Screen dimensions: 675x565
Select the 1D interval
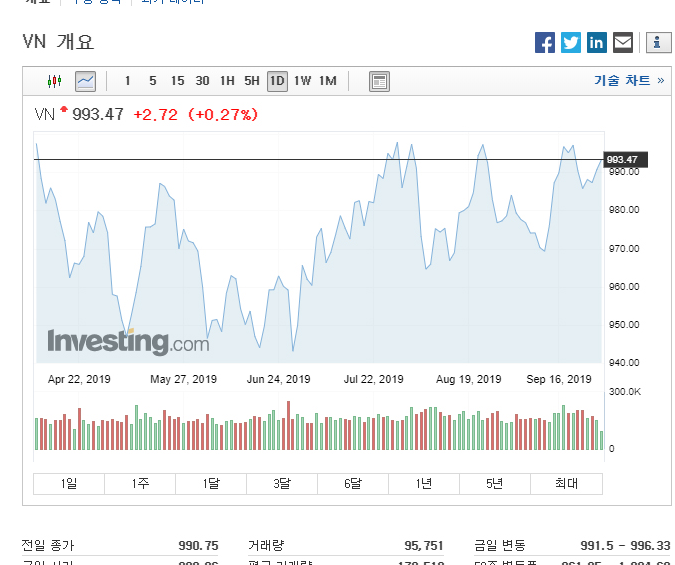pyautogui.click(x=277, y=81)
